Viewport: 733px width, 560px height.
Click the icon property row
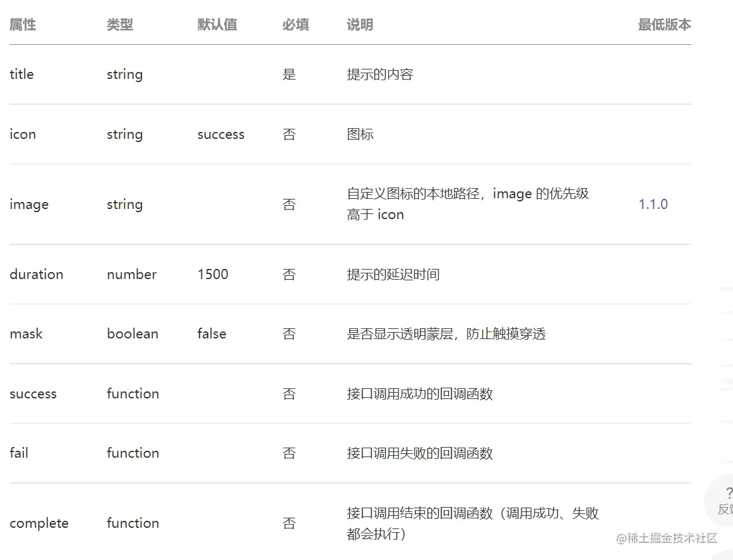23,134
